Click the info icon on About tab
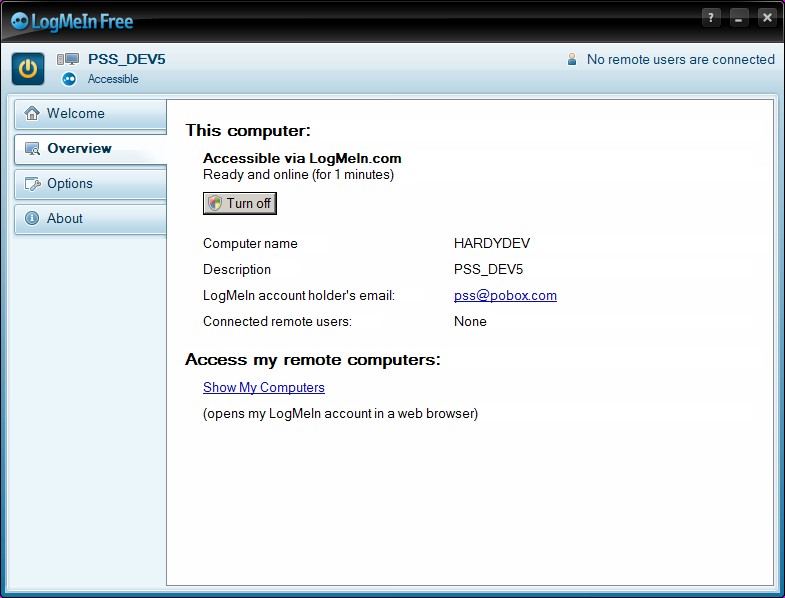Viewport: 785px width, 598px height. (x=32, y=218)
